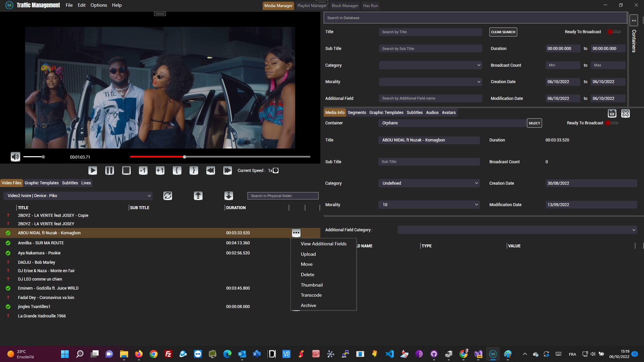Click the Search by Title field
644x362 pixels.
[x=430, y=32]
